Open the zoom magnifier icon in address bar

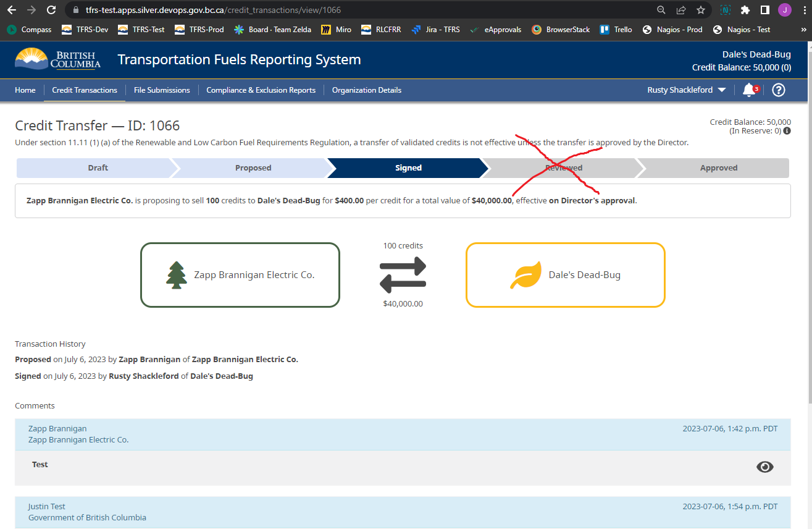pyautogui.click(x=661, y=10)
